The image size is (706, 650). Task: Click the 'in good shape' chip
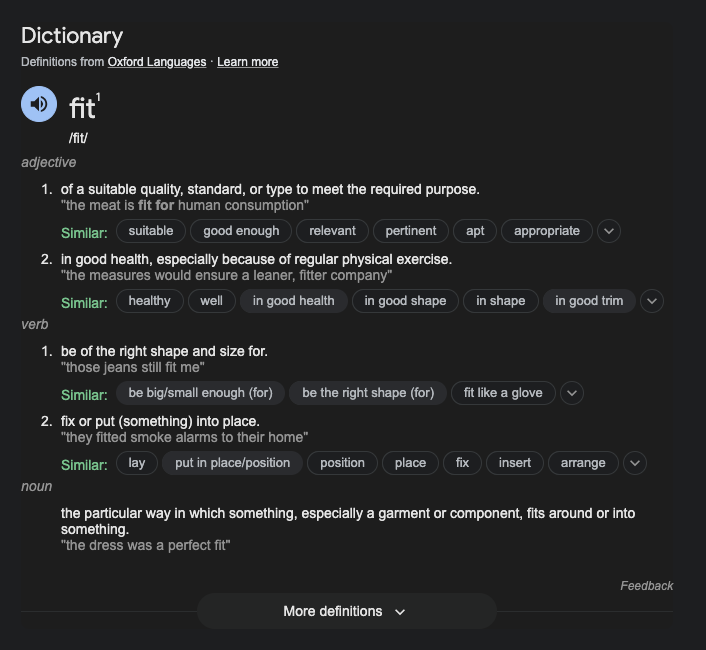pos(405,301)
